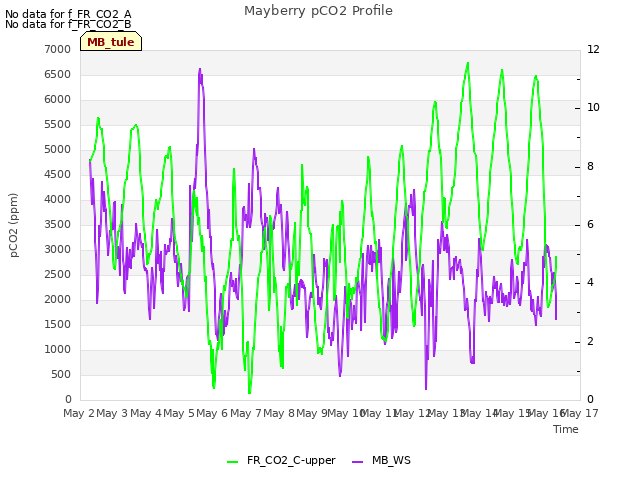Image resolution: width=640 pixels, height=480 pixels.
Task: Click the May 9 date label
Action: [312, 413]
